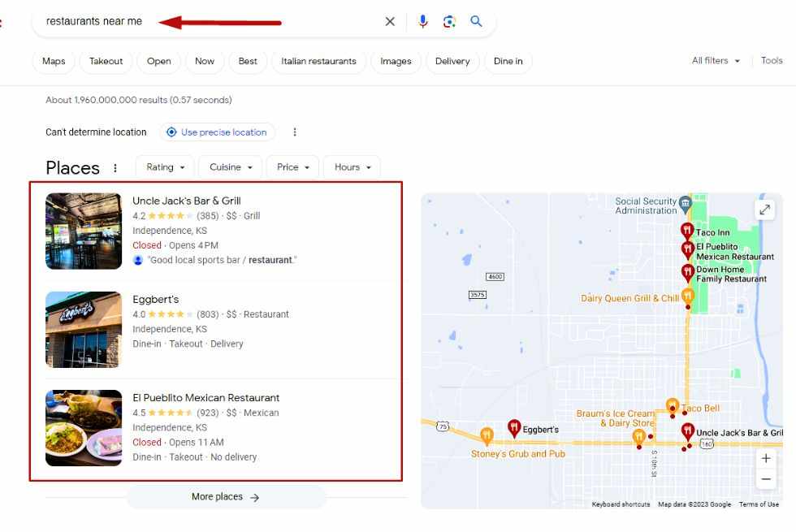Click the blue magnifier search icon
796x532 pixels.
476,21
